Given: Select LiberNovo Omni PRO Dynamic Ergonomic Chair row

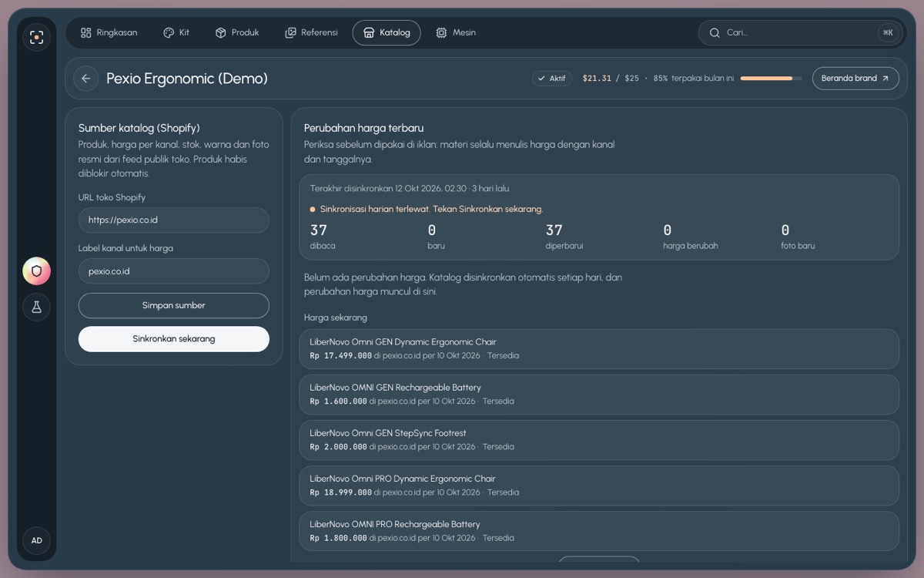Looking at the screenshot, I should (599, 486).
